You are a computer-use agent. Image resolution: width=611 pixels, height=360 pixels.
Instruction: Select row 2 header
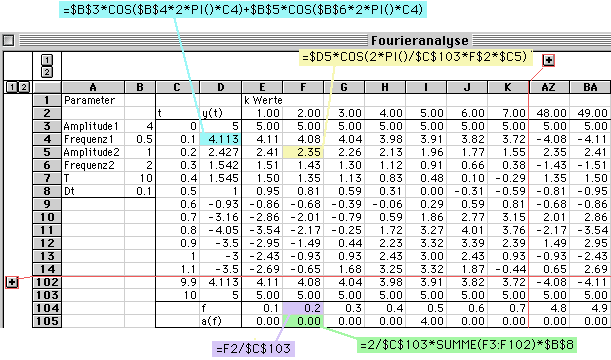point(47,113)
